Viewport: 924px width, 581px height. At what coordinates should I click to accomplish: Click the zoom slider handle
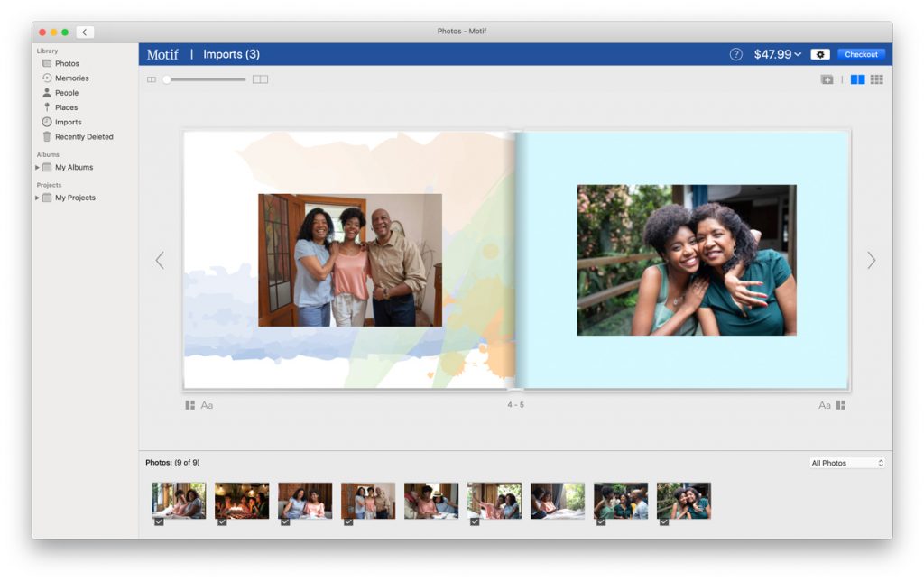(167, 79)
